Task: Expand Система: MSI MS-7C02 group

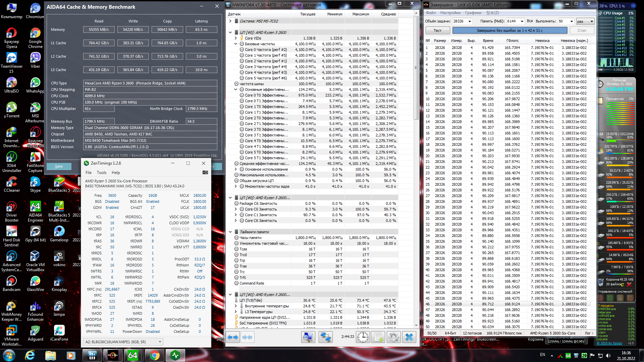Action: tap(230, 21)
